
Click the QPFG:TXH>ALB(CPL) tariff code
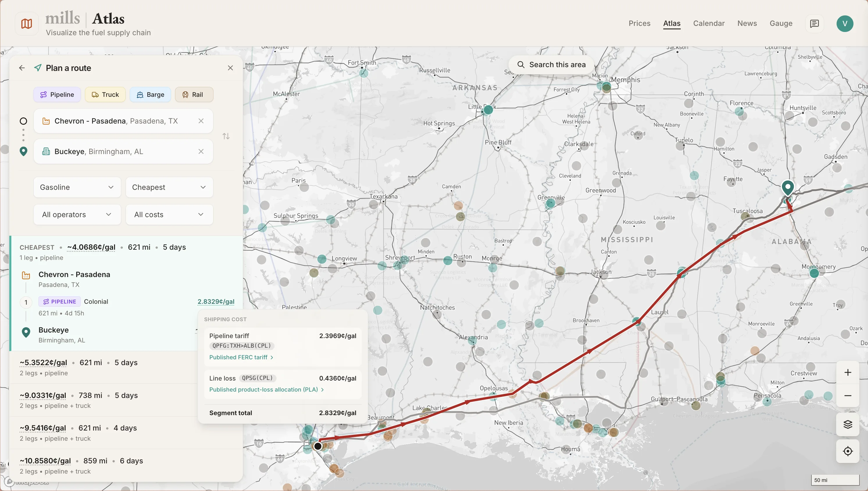(241, 346)
